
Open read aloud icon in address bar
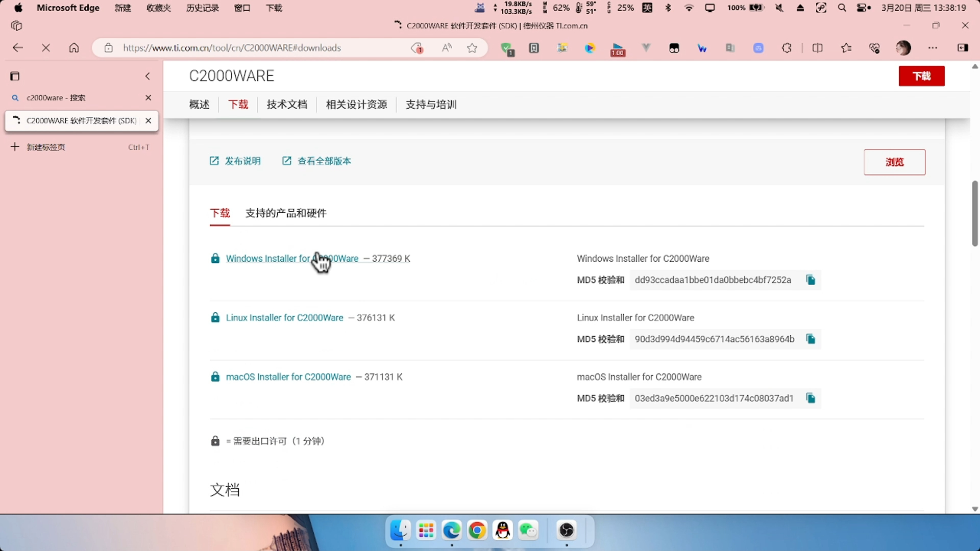click(x=447, y=48)
